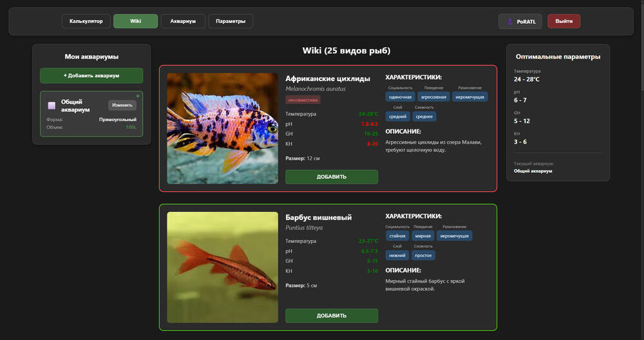Image resolution: width=644 pixels, height=340 pixels.
Task: Click the African cichlid photo
Action: 222,128
